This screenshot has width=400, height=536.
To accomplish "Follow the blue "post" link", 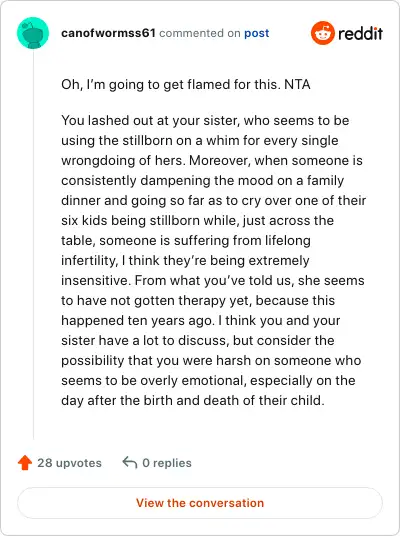I will pos(256,34).
